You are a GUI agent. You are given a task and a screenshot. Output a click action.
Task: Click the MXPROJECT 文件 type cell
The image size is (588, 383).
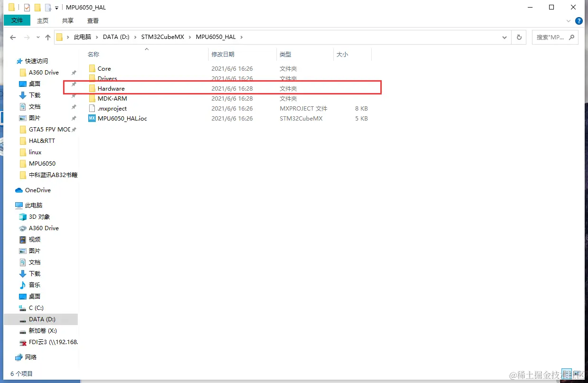coord(303,109)
